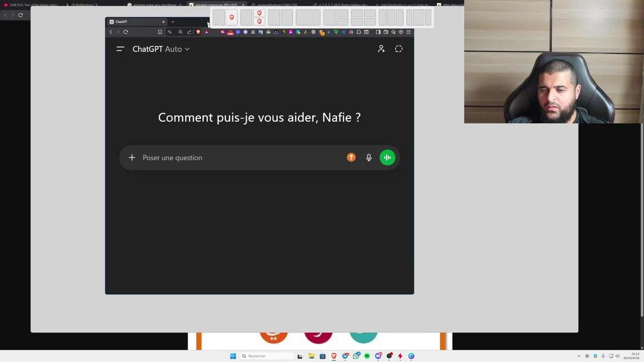Viewport: 644px width, 362px height.
Task: Open Brave browser from the taskbar
Action: tap(334, 356)
